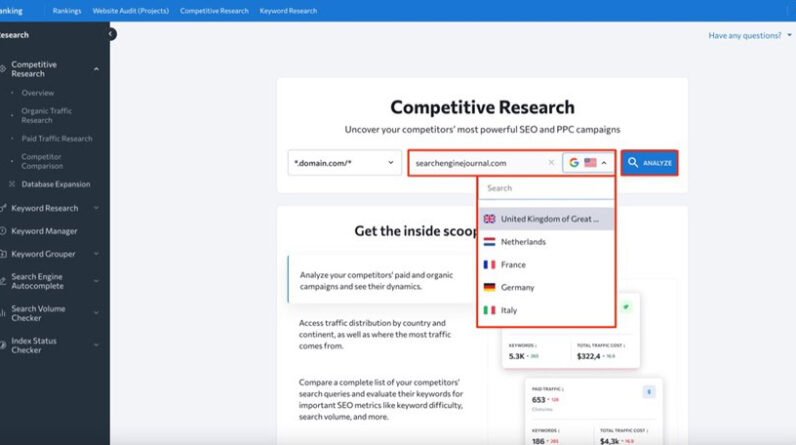Image resolution: width=796 pixels, height=445 pixels.
Task: Select the 'Access traffic distribution by country' feature
Action: pyautogui.click(x=375, y=334)
